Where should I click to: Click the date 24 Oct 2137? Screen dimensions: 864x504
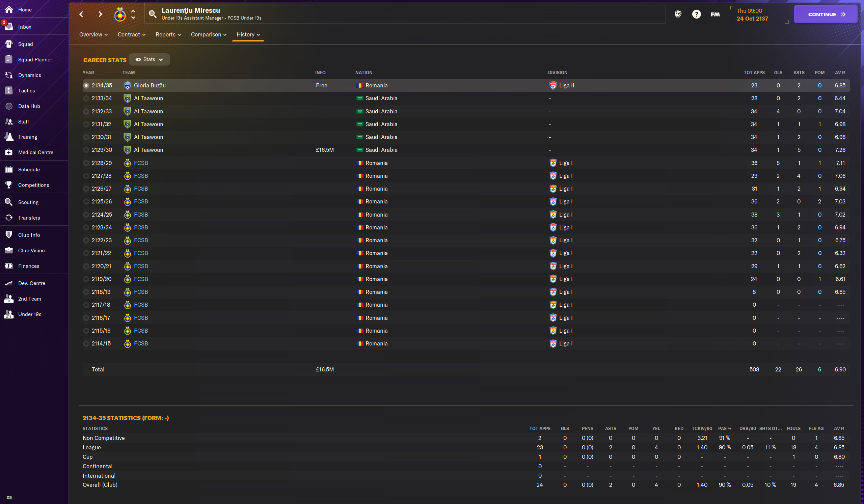[752, 19]
